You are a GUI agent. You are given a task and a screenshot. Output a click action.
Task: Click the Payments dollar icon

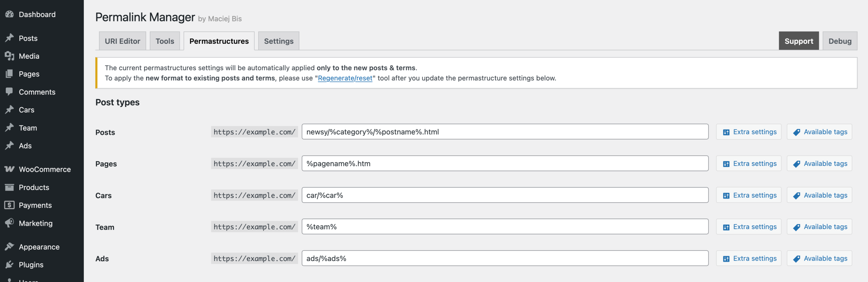(9, 205)
